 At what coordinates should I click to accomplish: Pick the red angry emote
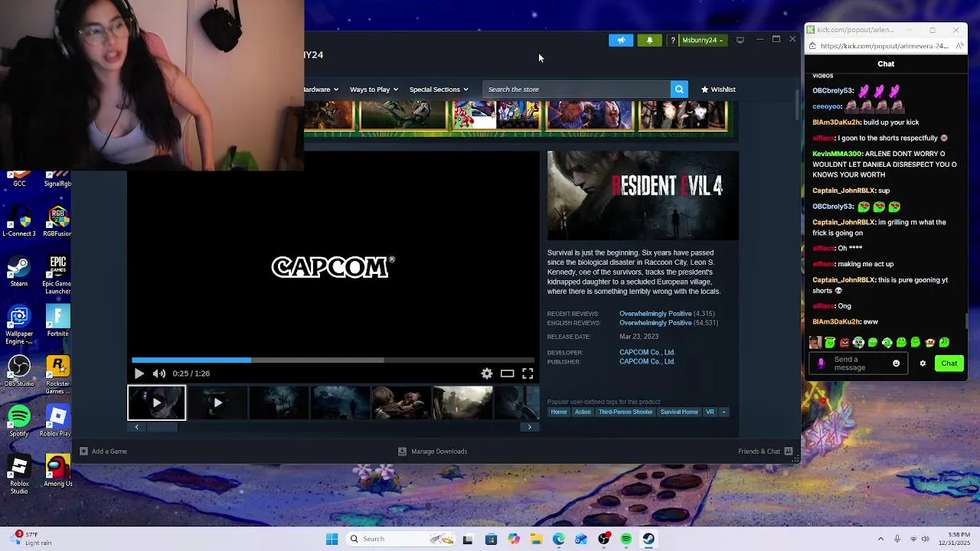point(844,343)
